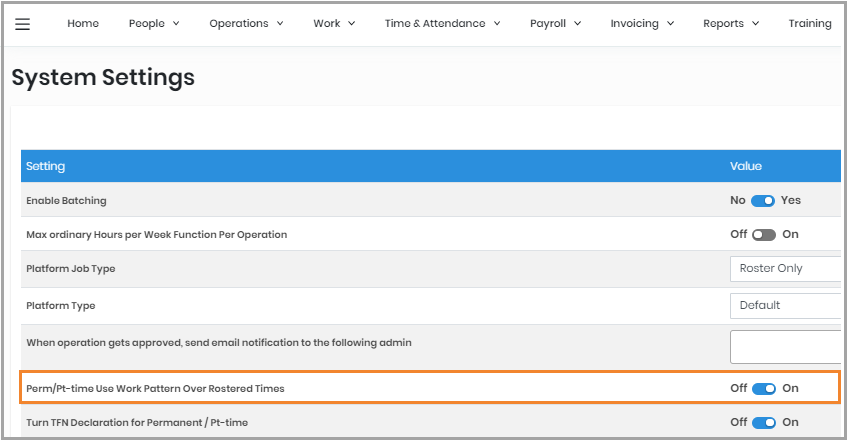
Task: Open the Platform Type Default dropdown
Action: pyautogui.click(x=786, y=305)
